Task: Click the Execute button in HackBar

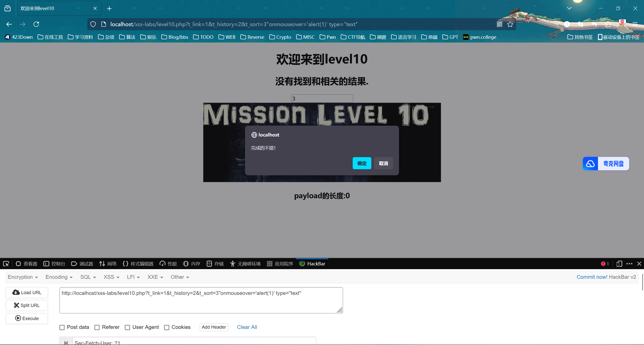Action: [27, 318]
